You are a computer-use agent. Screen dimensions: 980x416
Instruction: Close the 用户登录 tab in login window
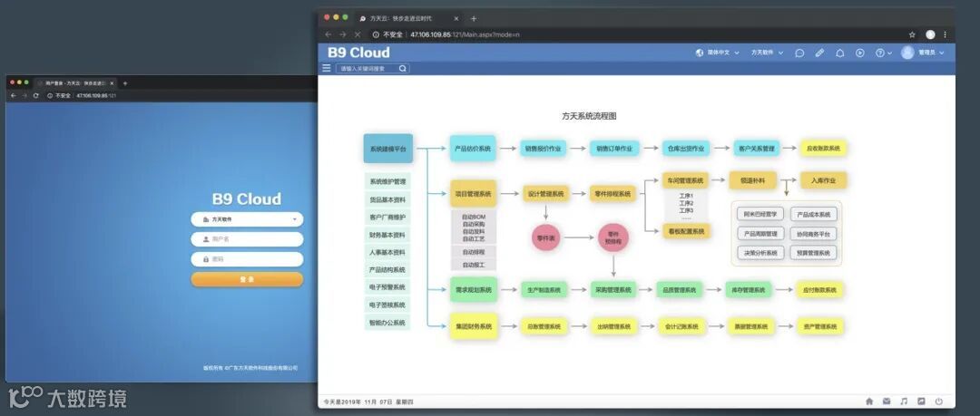click(112, 83)
